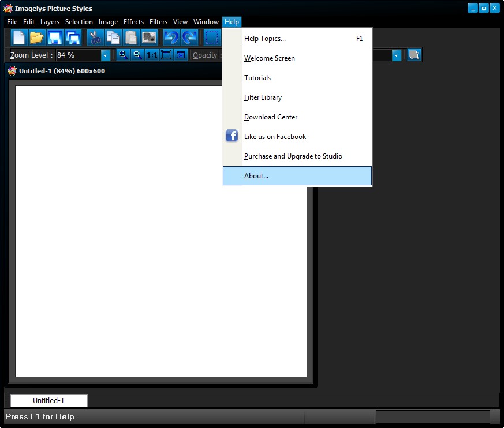
Task: Open Help Topics... from the menu
Action: pos(265,39)
